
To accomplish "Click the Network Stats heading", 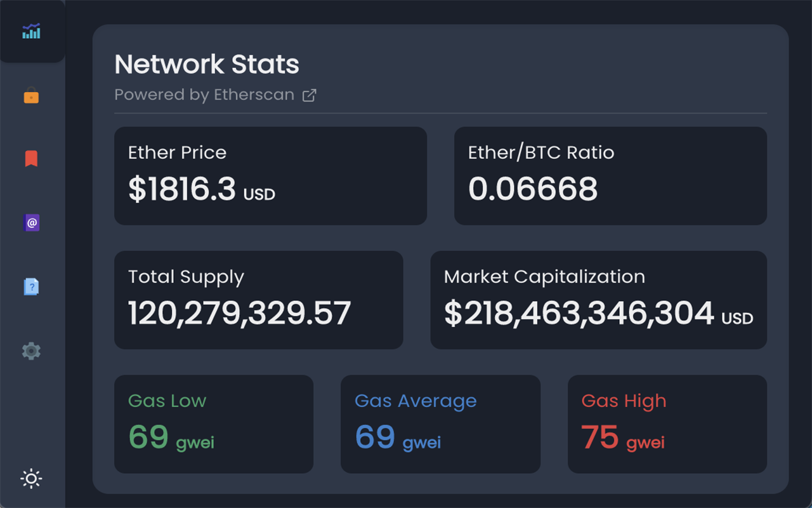I will (206, 64).
